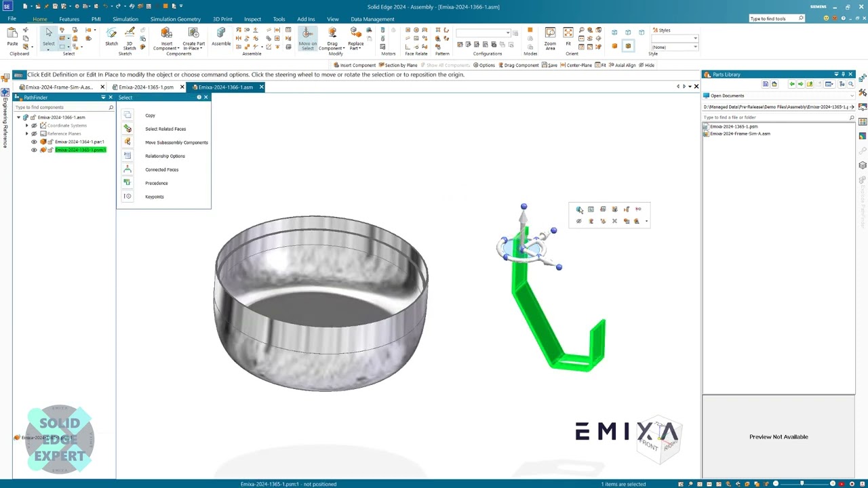Click the Axial Align button

(x=623, y=65)
